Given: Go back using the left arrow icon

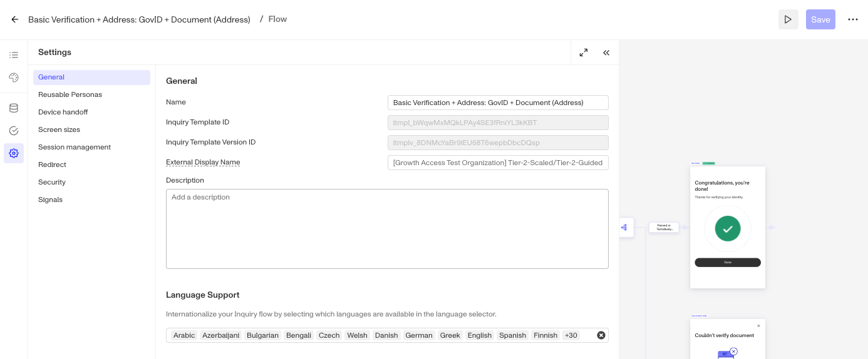Looking at the screenshot, I should pyautogui.click(x=15, y=19).
